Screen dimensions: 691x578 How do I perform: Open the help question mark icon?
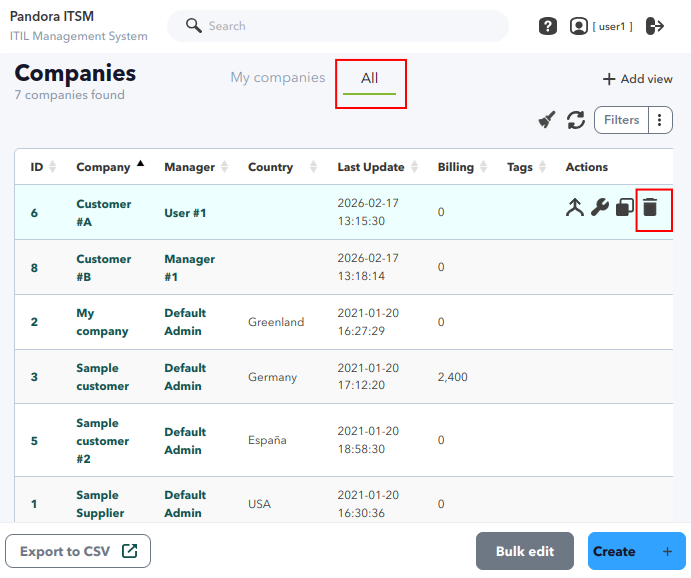coord(548,26)
